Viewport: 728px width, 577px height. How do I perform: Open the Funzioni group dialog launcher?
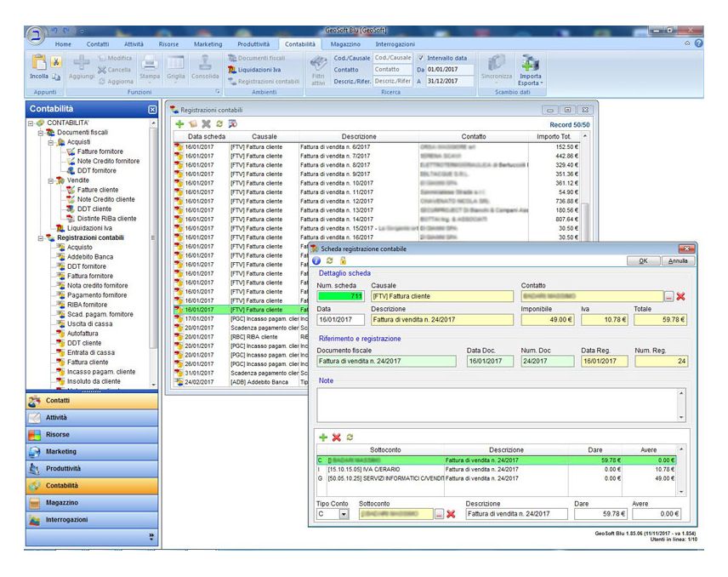click(x=217, y=92)
